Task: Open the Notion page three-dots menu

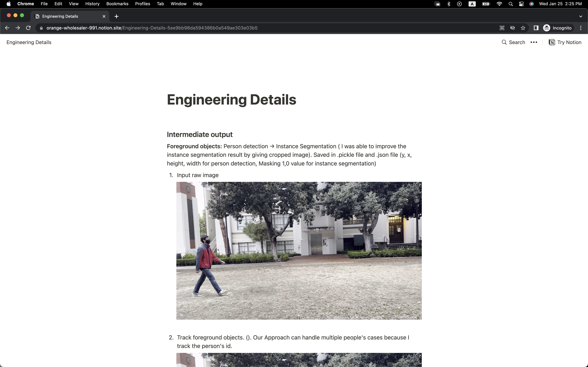Action: [534, 42]
